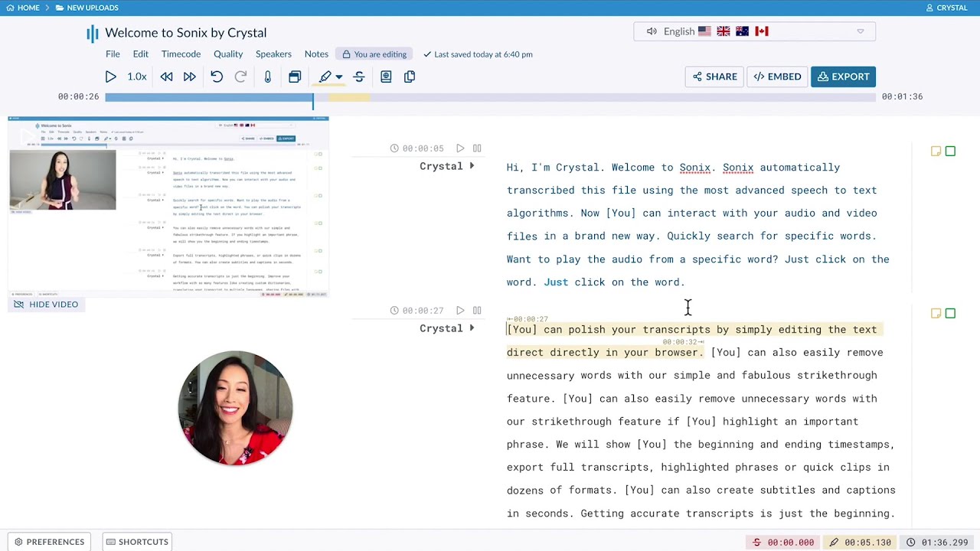Viewport: 980px width, 551px height.
Task: Click the Share button
Action: [x=714, y=77]
